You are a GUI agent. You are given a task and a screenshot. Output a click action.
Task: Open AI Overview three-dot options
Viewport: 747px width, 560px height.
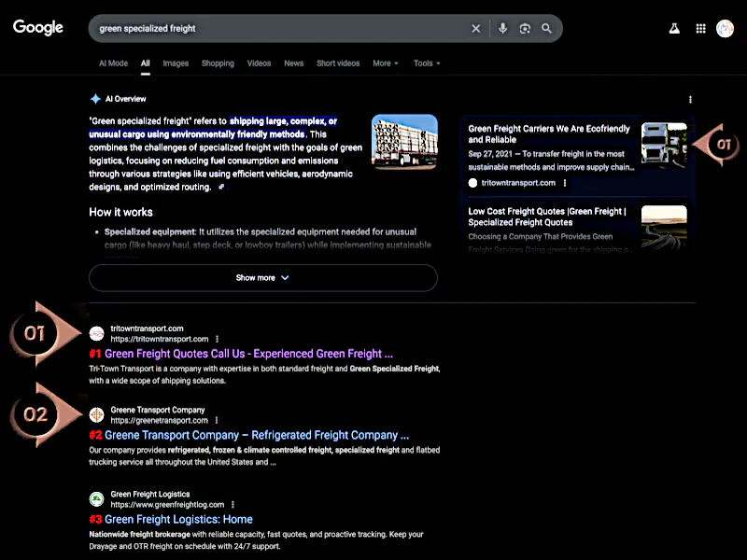pos(690,99)
